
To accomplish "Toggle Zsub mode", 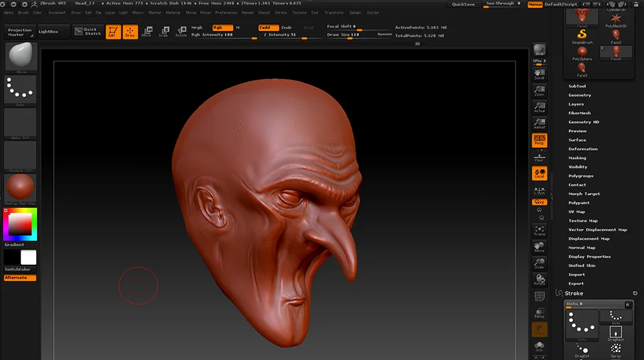I will click(x=286, y=27).
